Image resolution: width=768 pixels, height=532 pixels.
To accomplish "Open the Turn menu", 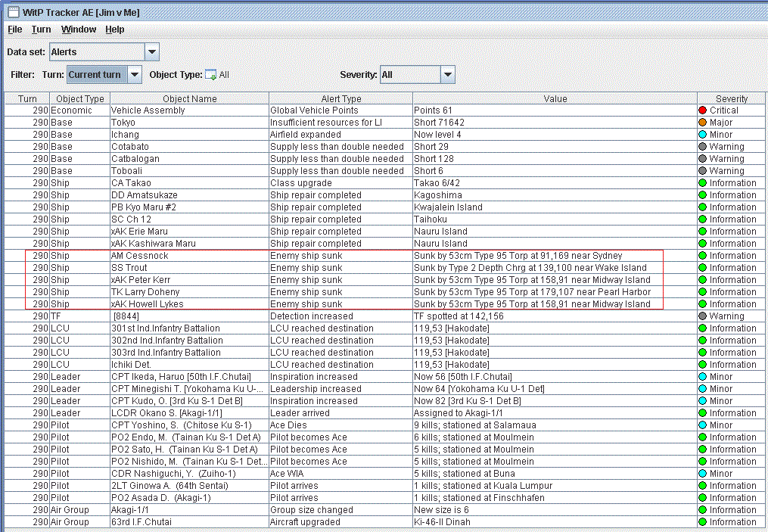I will [41, 30].
